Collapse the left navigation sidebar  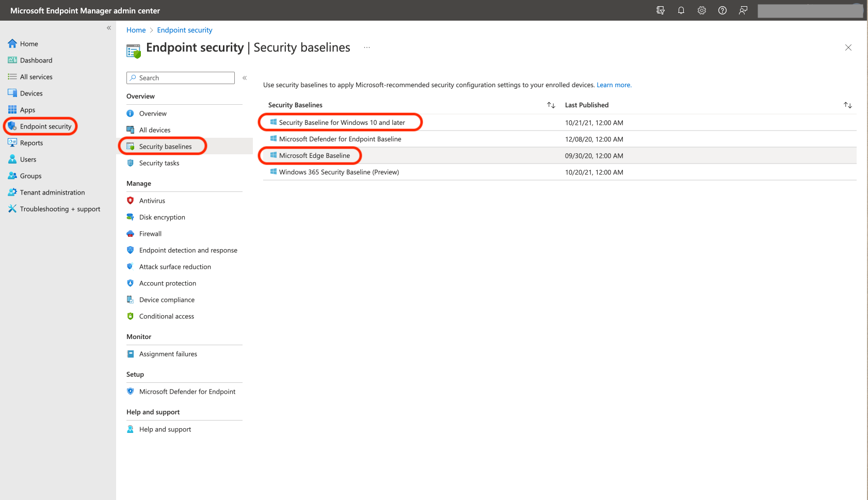(x=109, y=28)
